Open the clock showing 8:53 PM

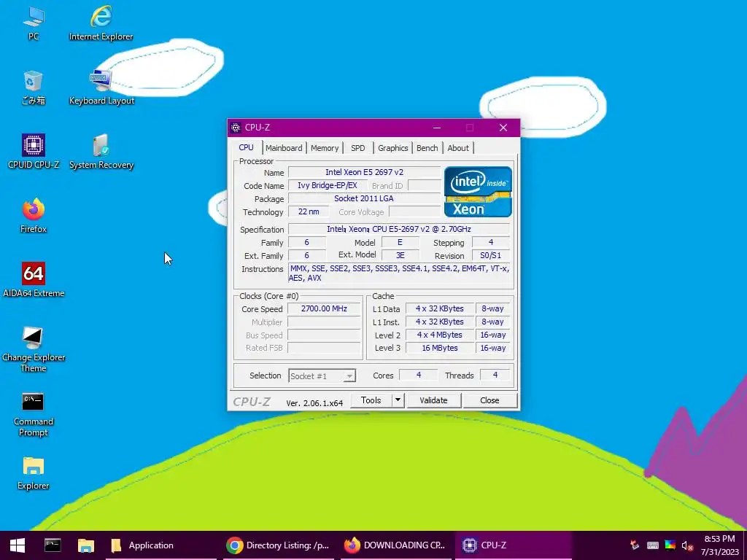pyautogui.click(x=720, y=545)
